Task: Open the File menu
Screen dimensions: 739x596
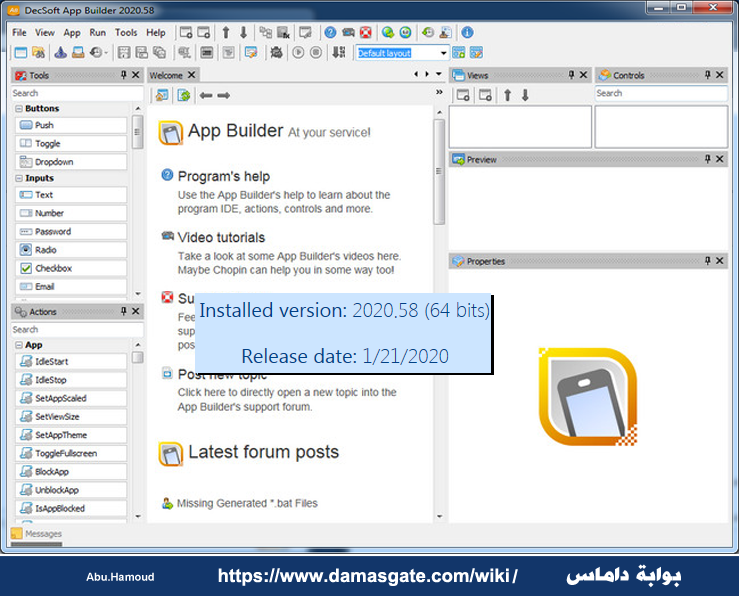Action: tap(19, 33)
